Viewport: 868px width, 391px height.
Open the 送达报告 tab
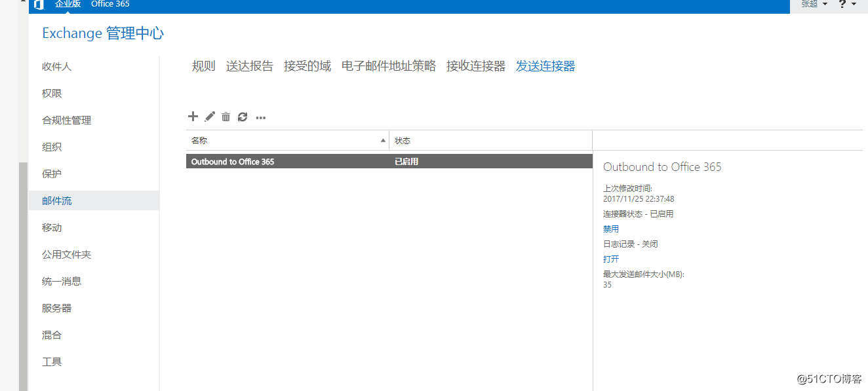[250, 66]
